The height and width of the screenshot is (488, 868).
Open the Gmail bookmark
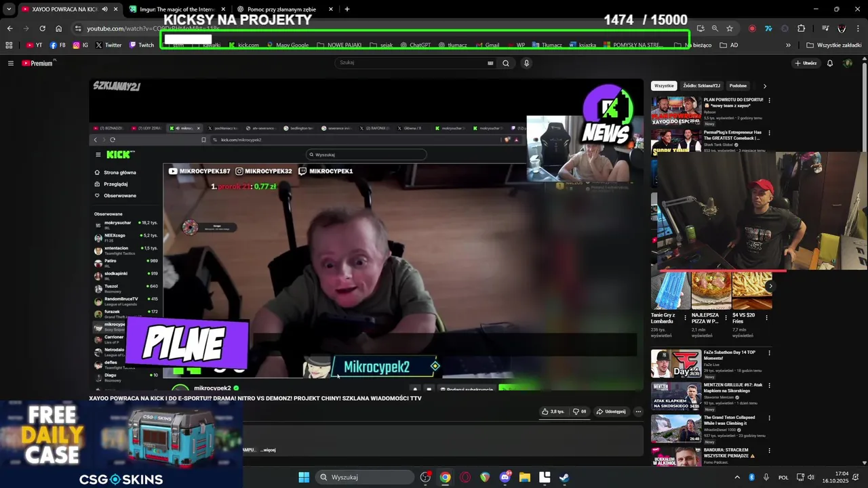(488, 45)
